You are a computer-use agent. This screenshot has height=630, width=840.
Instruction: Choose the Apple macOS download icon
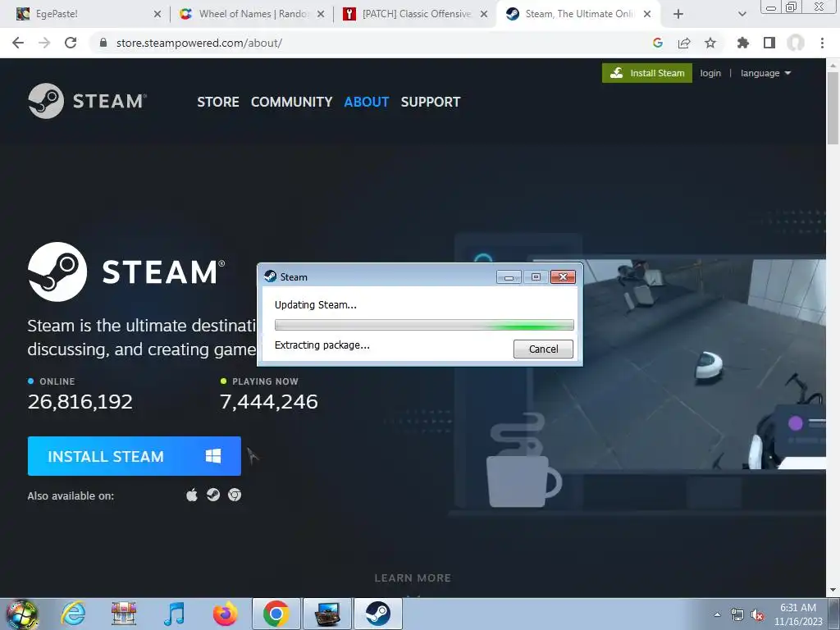click(x=192, y=495)
